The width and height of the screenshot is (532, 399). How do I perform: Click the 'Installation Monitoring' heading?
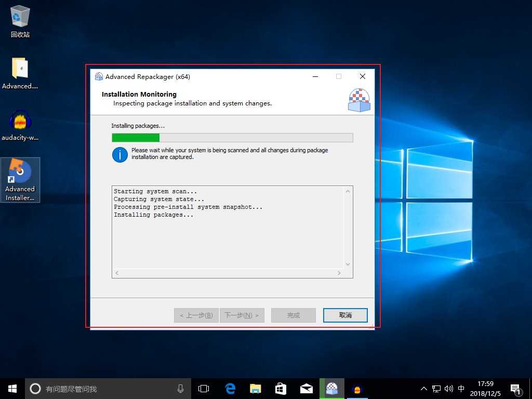[139, 95]
